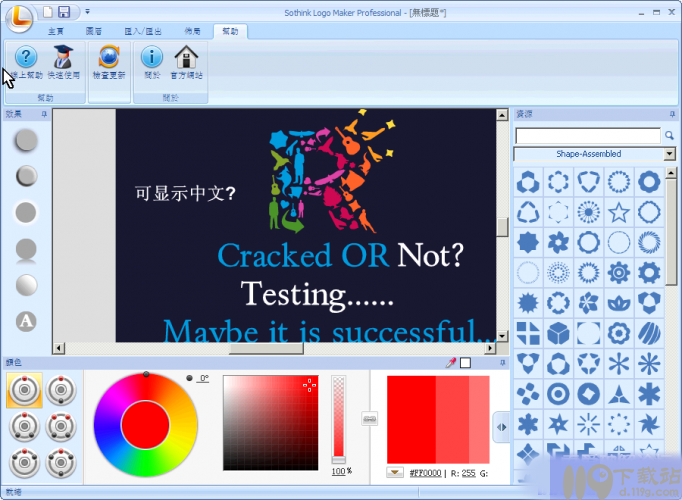682x500 pixels.
Task: Expand the quick access toolbar customize arrow
Action: coord(87,12)
